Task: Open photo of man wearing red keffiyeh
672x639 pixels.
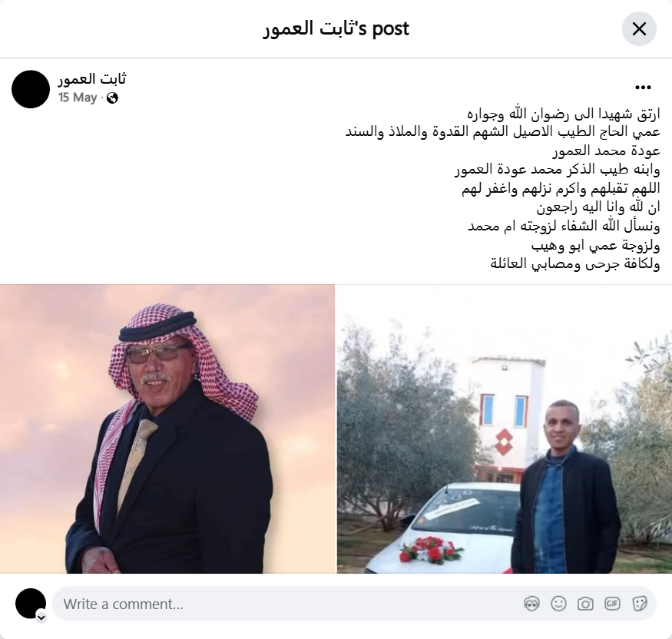Action: 167,429
